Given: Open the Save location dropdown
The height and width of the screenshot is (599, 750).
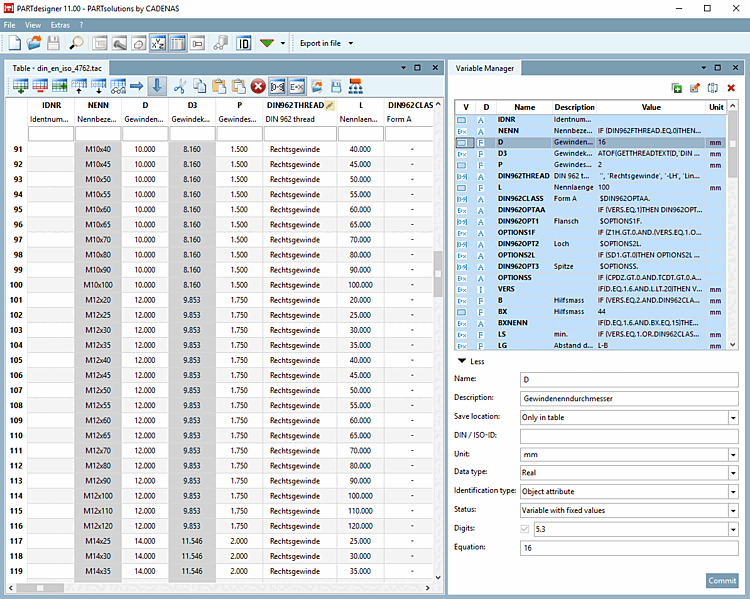Looking at the screenshot, I should click(x=732, y=416).
